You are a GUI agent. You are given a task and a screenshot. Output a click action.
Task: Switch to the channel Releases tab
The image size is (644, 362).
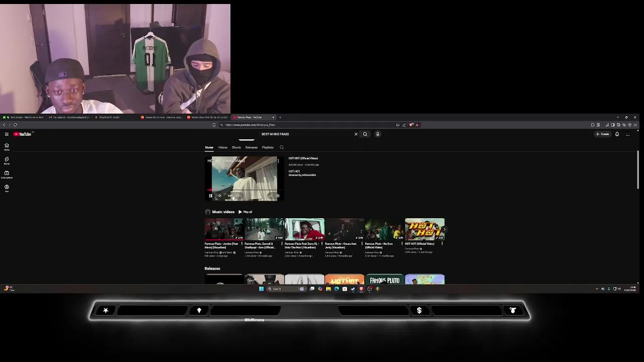click(251, 147)
